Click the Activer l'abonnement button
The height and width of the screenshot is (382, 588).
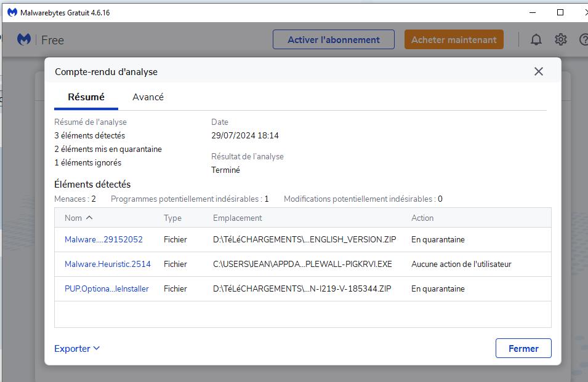click(x=334, y=40)
